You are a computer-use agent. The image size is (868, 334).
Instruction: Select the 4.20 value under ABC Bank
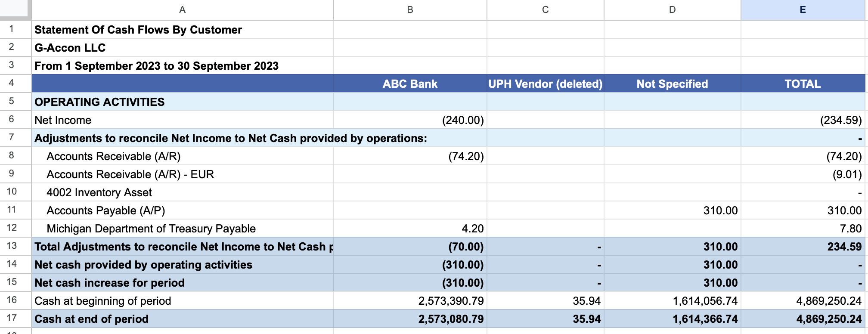point(410,228)
